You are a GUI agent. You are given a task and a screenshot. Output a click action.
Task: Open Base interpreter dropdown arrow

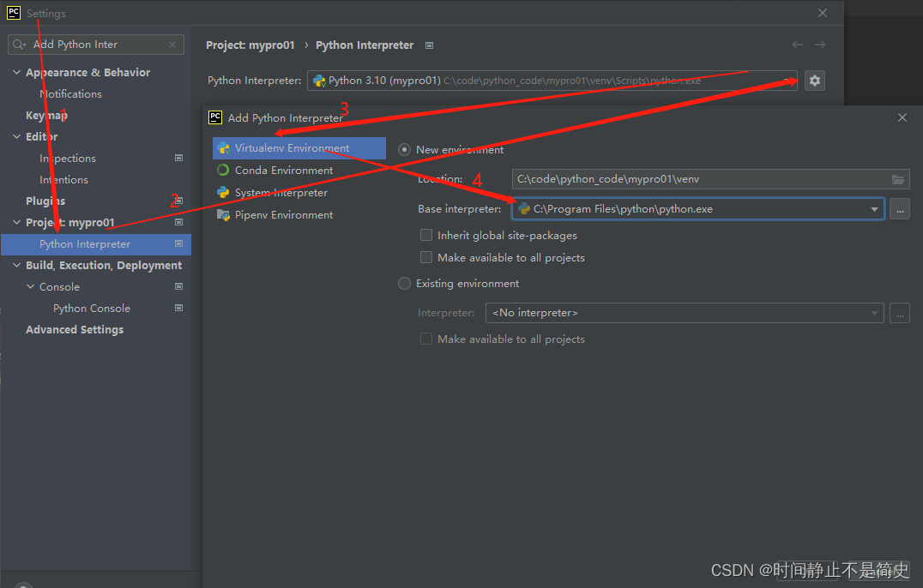874,209
